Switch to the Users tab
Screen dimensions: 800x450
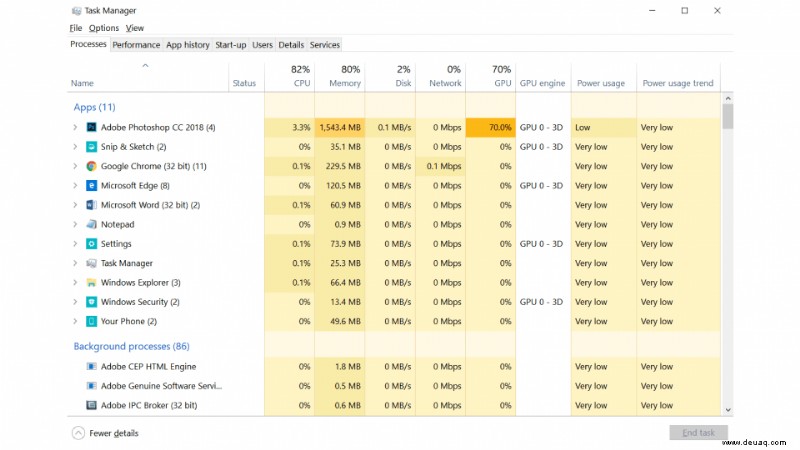coord(262,45)
